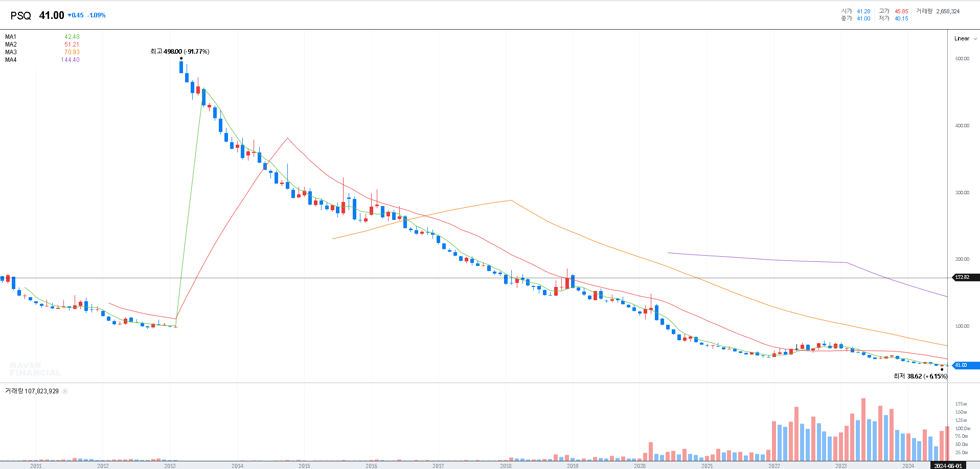Click the 500.00 price axis label
Screen dimensions: 980x469
[x=962, y=59]
